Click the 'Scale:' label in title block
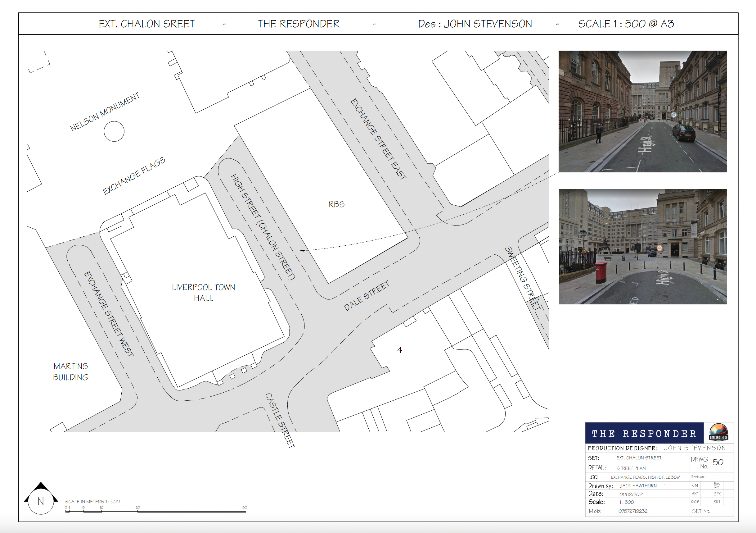Viewport: 756px width, 533px height. click(596, 502)
